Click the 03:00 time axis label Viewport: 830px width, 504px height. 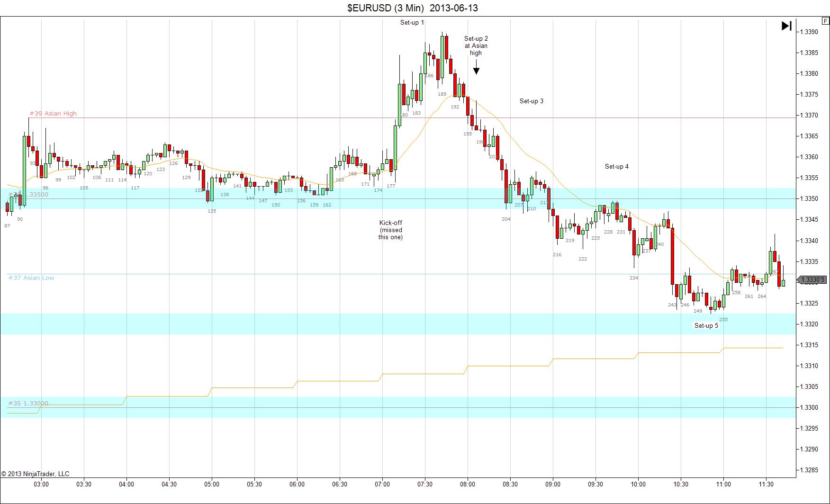(x=41, y=484)
